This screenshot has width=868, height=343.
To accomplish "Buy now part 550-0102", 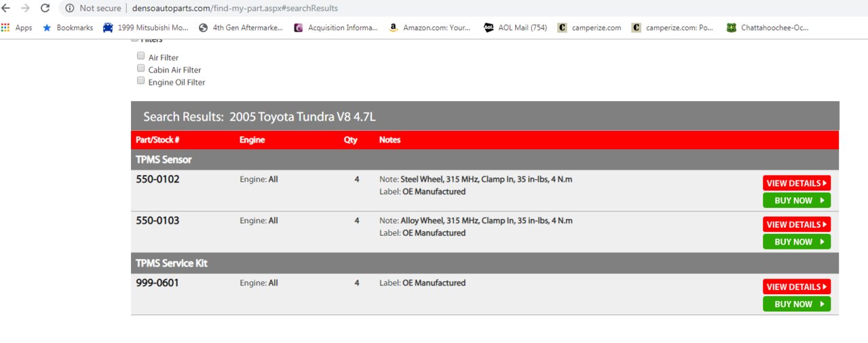I will click(797, 201).
